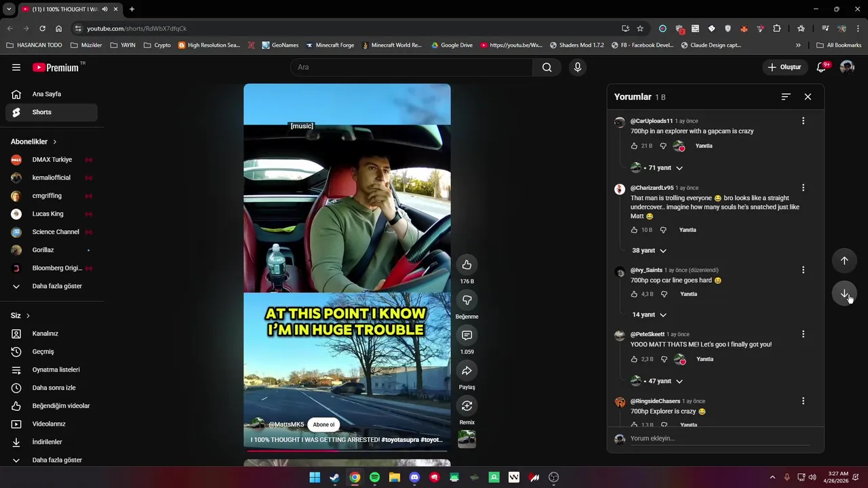Image resolution: width=868 pixels, height=488 pixels.
Task: Open the YouTube hamburger guide menu
Action: [x=16, y=67]
